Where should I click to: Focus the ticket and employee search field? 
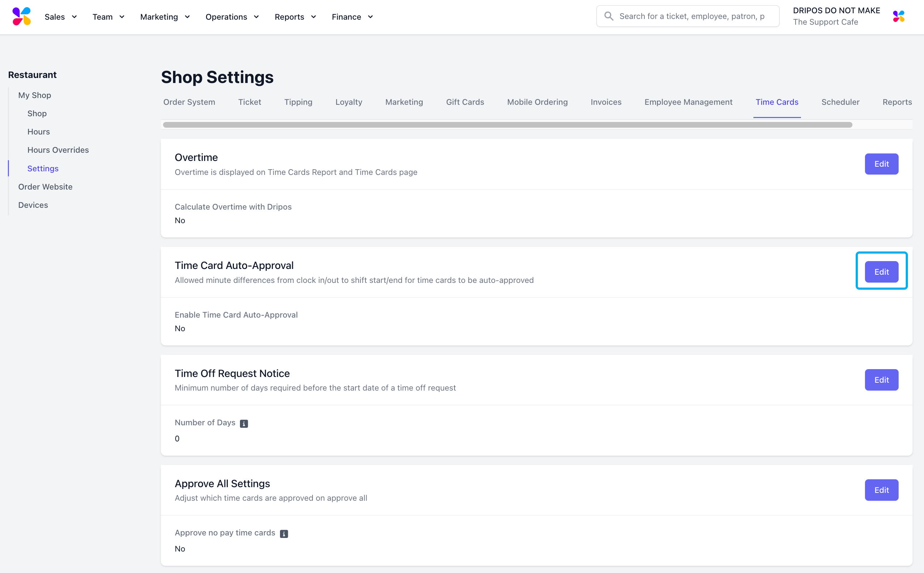693,16
